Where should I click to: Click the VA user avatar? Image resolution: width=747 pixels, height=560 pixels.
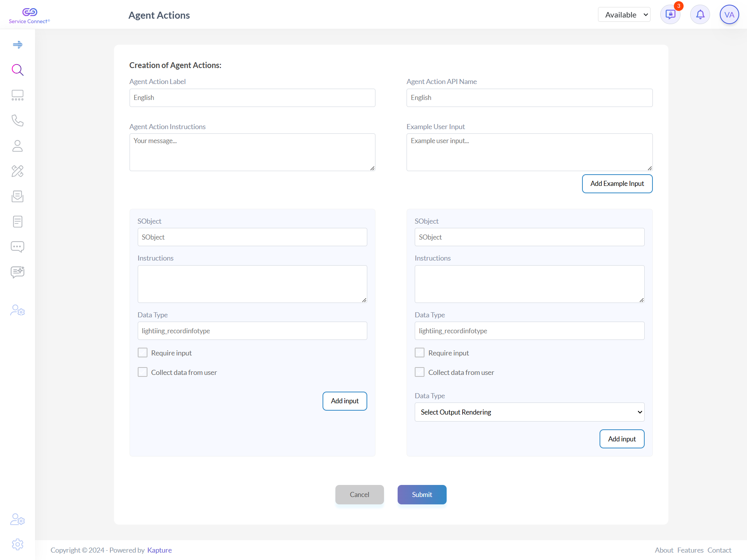[729, 15]
